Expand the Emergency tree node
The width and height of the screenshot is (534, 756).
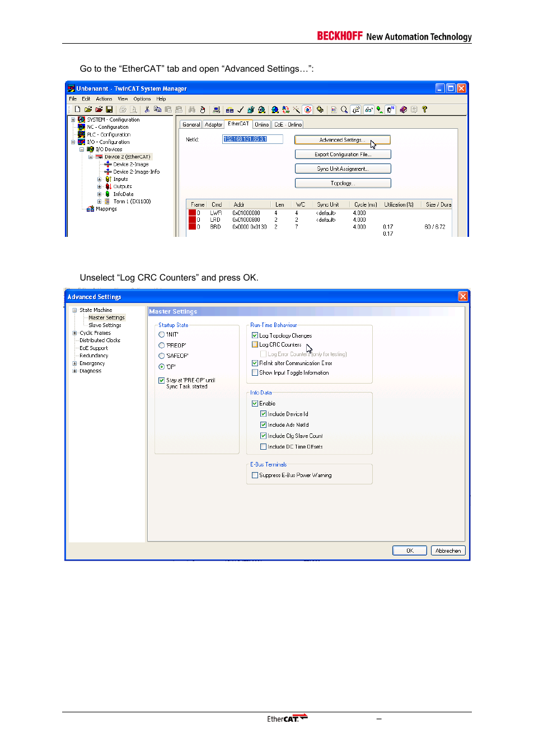tap(74, 363)
